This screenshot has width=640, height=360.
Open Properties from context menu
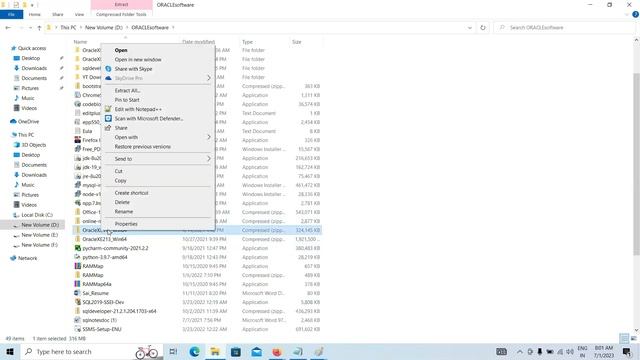[x=126, y=224]
